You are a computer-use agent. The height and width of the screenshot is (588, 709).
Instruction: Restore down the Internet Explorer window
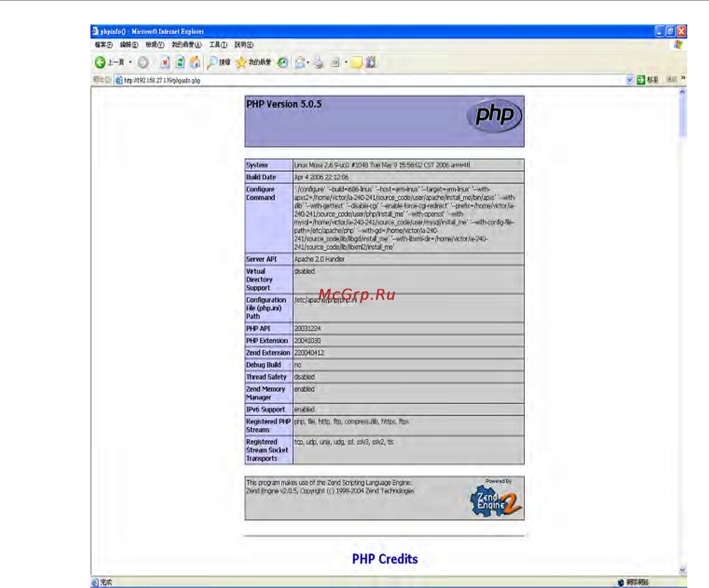(671, 31)
